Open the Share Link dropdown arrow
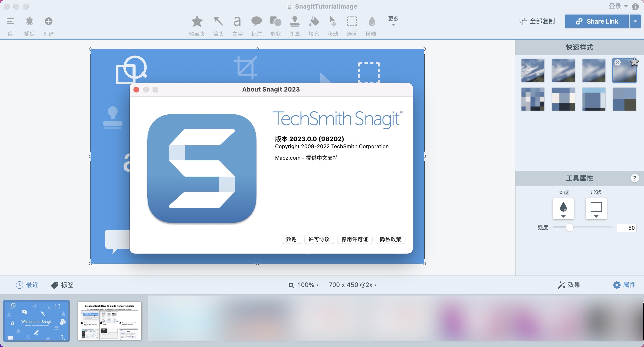The width and height of the screenshot is (644, 347). click(635, 21)
